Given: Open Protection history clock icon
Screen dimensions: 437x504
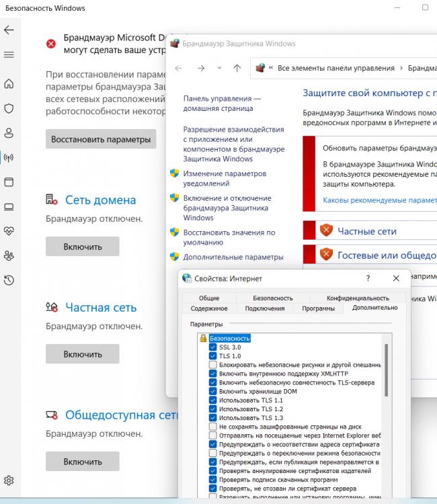Looking at the screenshot, I should (x=9, y=280).
